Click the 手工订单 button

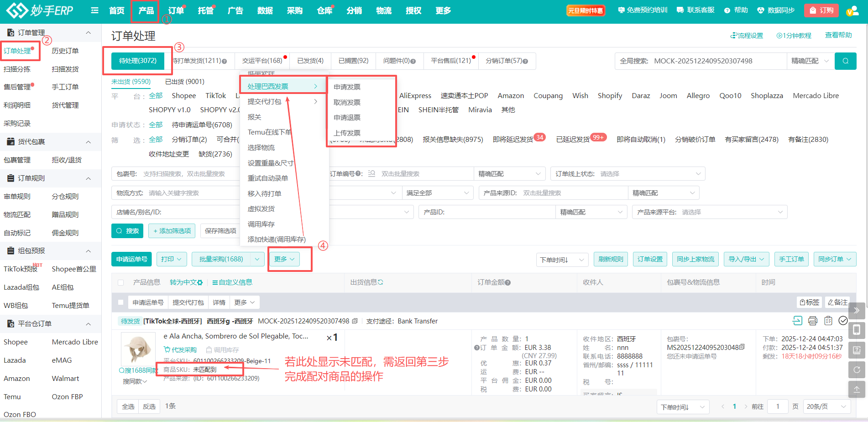791,259
